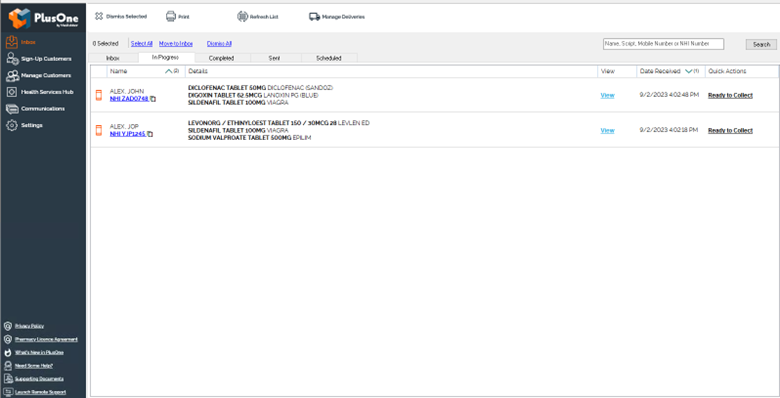Screen dimensions: 780x398
Task: Click the Select All link
Action: point(142,44)
